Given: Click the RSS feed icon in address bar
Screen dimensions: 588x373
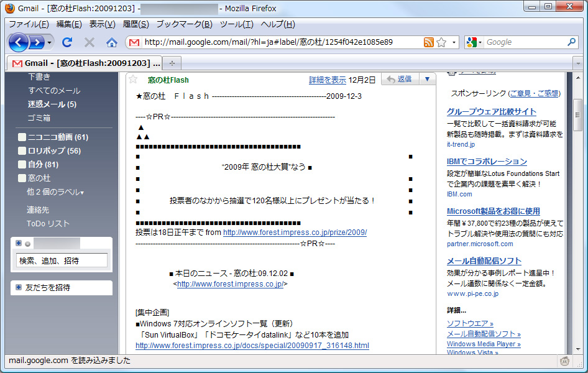Looking at the screenshot, I should click(429, 42).
